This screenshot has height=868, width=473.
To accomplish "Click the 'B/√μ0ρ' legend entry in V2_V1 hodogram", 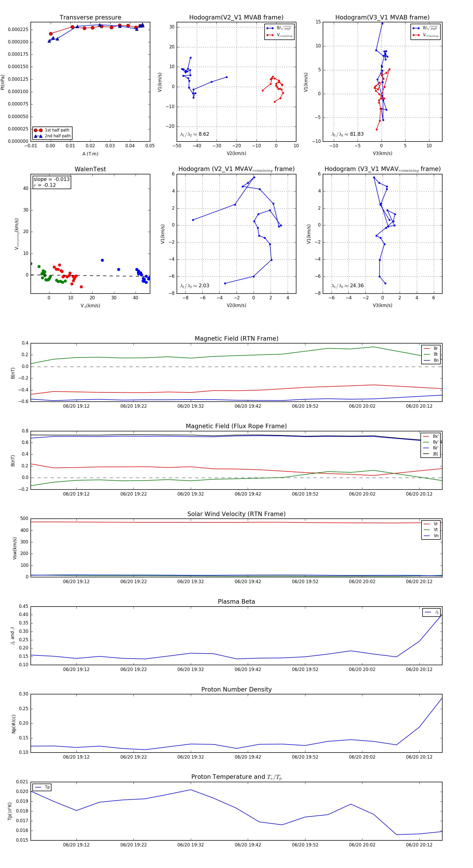I will tap(279, 28).
